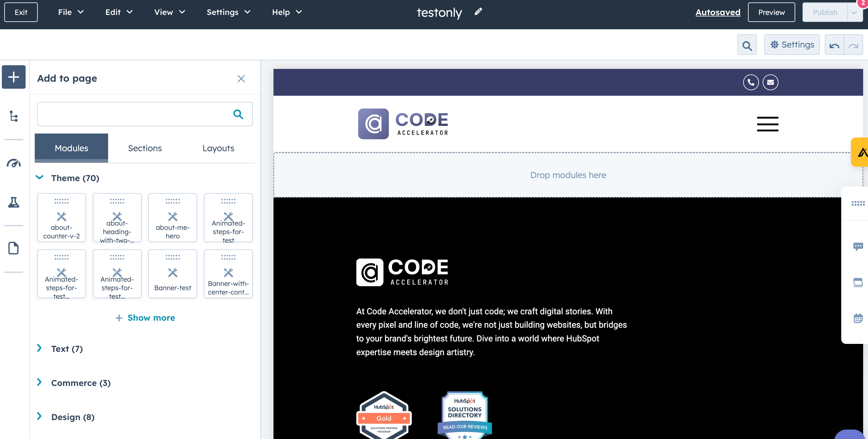This screenshot has width=868, height=439.
Task: Collapse the Theme (70) module group
Action: coord(40,178)
